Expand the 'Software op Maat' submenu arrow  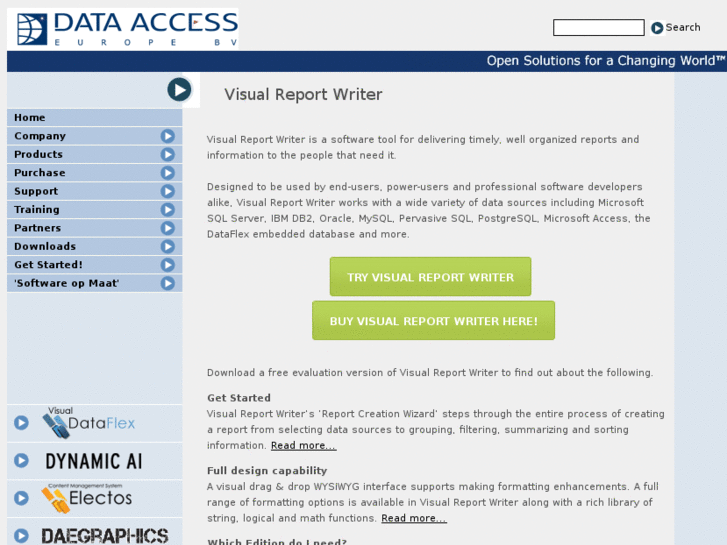click(x=167, y=283)
